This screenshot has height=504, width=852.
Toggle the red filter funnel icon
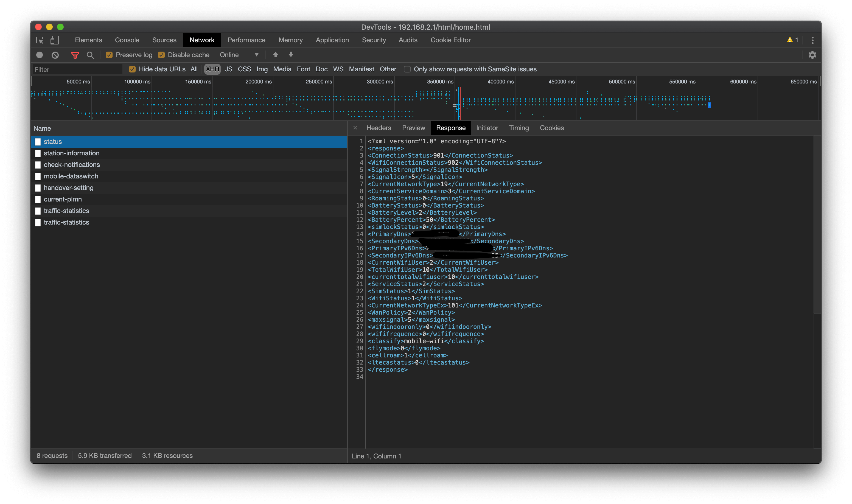click(x=75, y=55)
